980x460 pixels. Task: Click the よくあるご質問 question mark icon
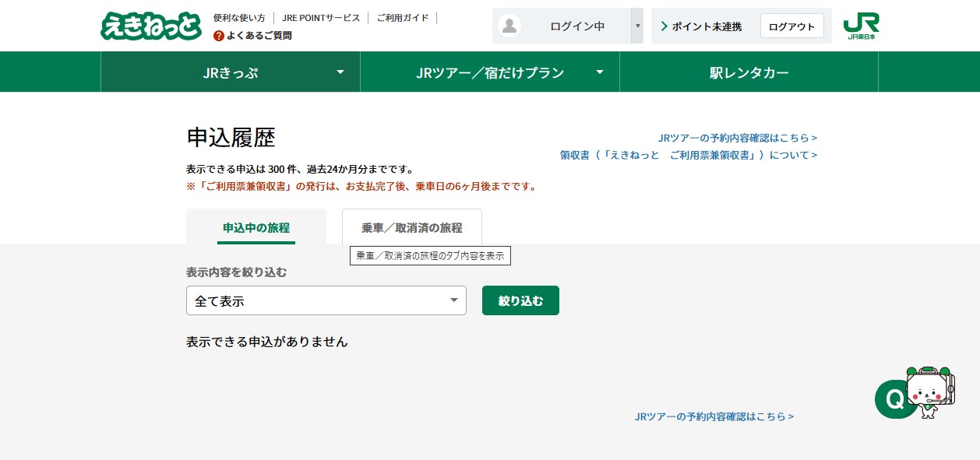click(219, 36)
